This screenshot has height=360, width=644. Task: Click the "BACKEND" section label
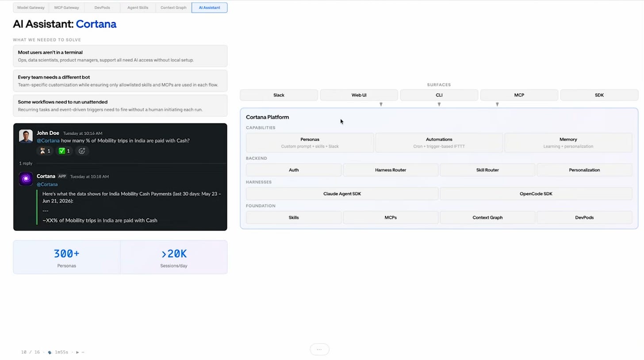[x=257, y=158]
